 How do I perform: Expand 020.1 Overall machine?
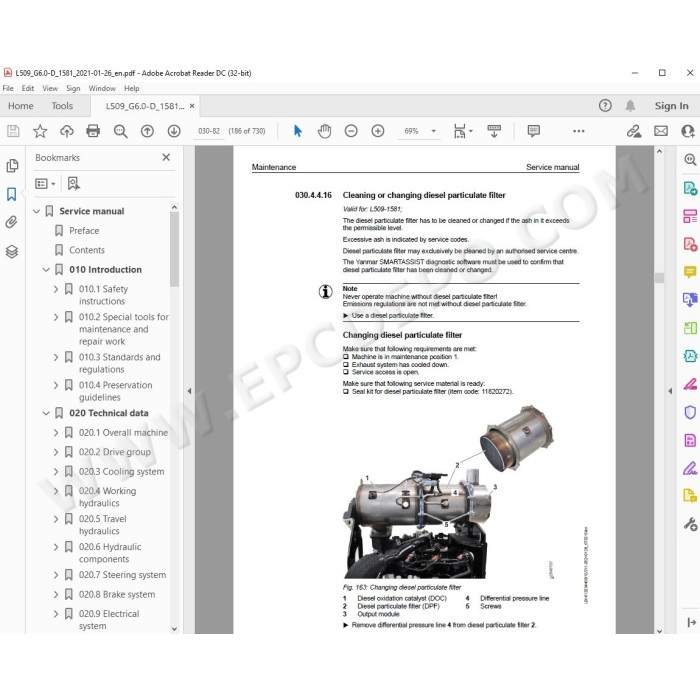tap(56, 433)
